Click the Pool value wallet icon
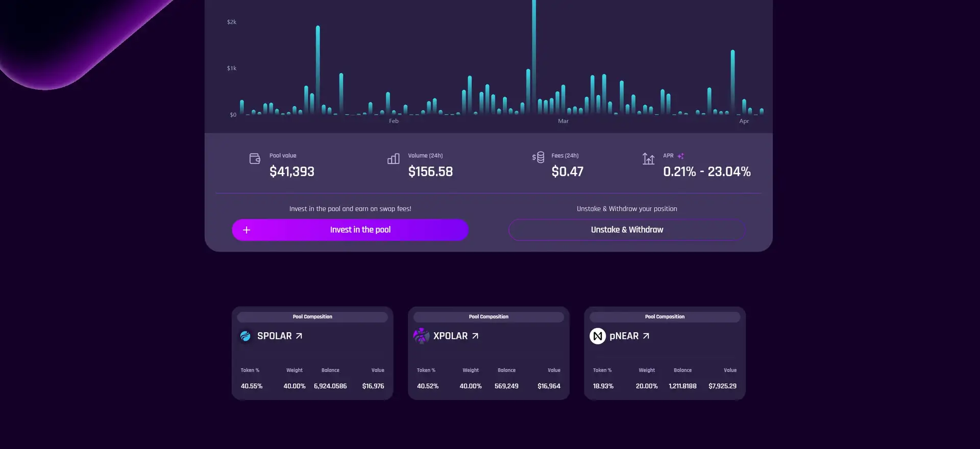Viewport: 980px width, 449px height. [255, 159]
